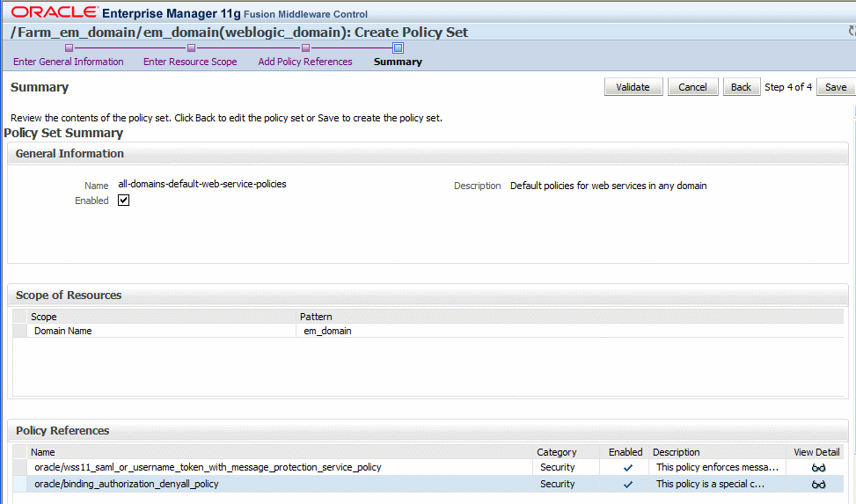Viewport: 856px width, 504px height.
Task: Click enabled checkmark for binding_authorization_denyall policy
Action: (628, 485)
